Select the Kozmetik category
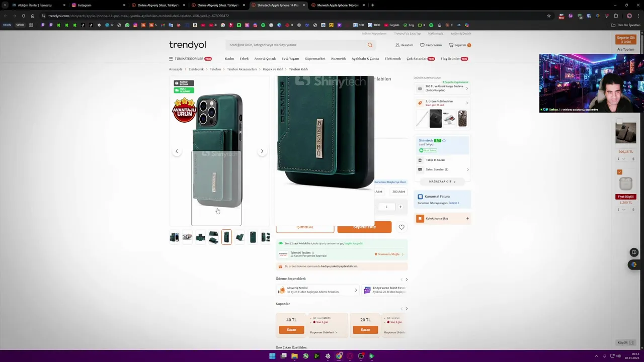Viewport: 644px width, 362px height. click(338, 59)
